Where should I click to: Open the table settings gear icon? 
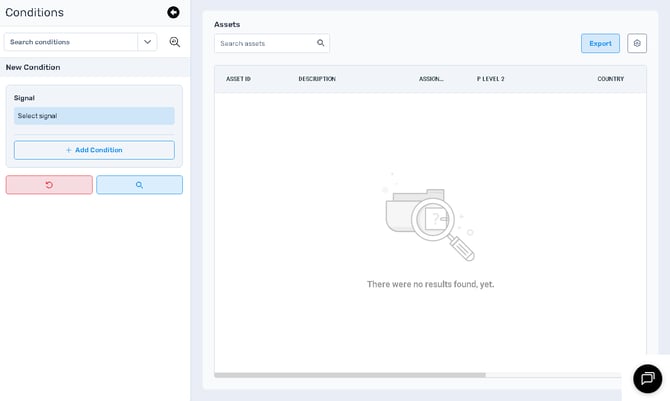pyautogui.click(x=637, y=43)
